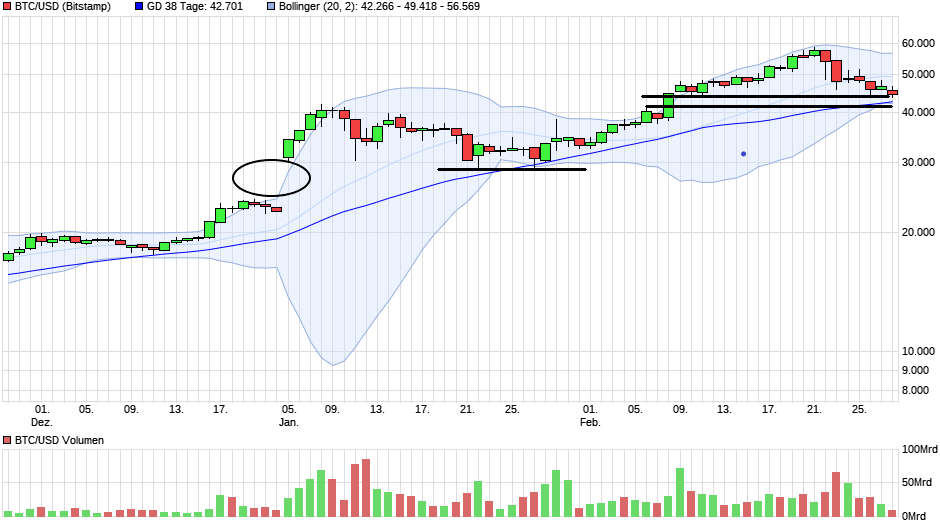
Task: Click the 100Mrd volume axis label
Action: click(920, 449)
